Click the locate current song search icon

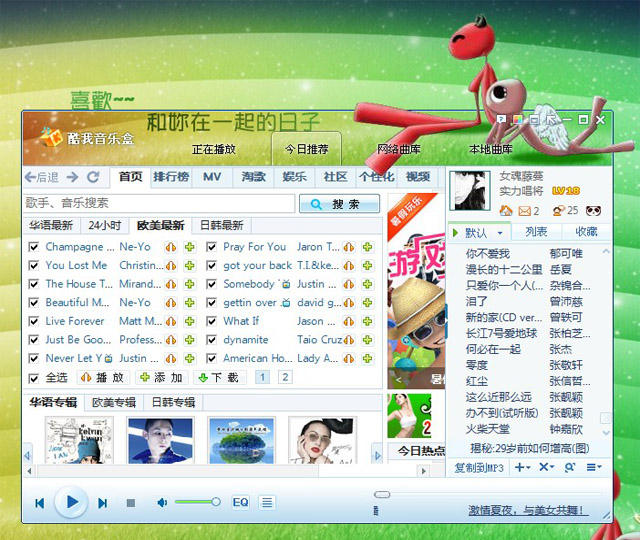click(x=570, y=467)
